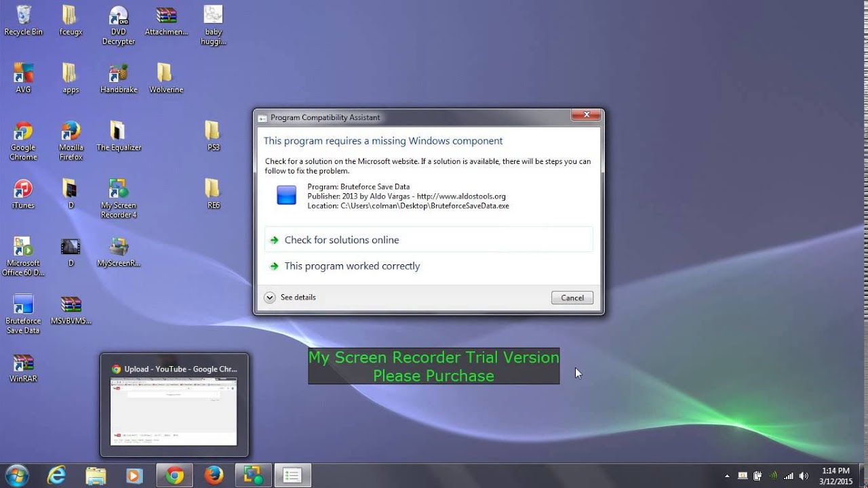Close the Program Compatibility Assistant dialog

(585, 115)
